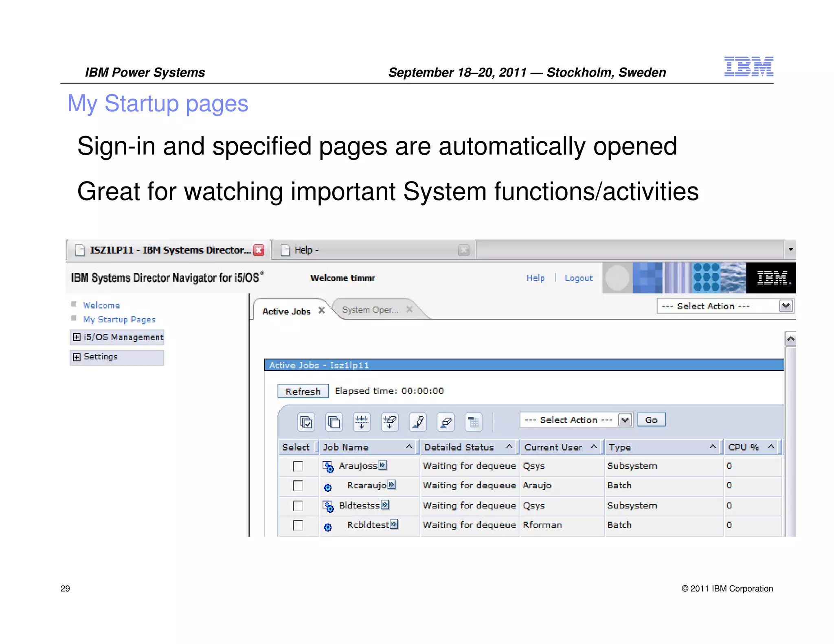Click the Clear All Filters icon
The width and height of the screenshot is (834, 644).
tap(390, 422)
